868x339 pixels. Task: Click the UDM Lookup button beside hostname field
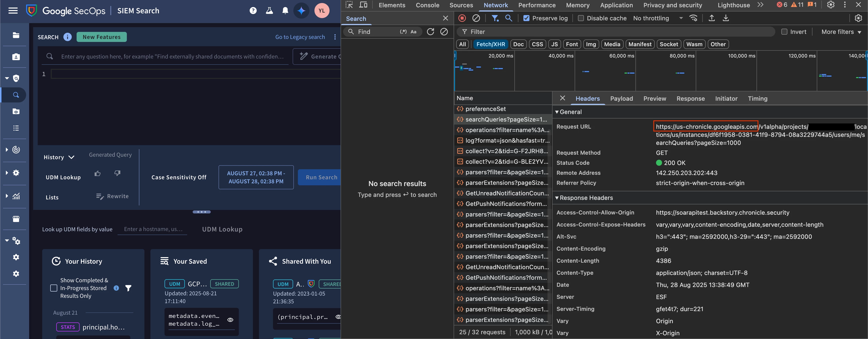pyautogui.click(x=222, y=229)
